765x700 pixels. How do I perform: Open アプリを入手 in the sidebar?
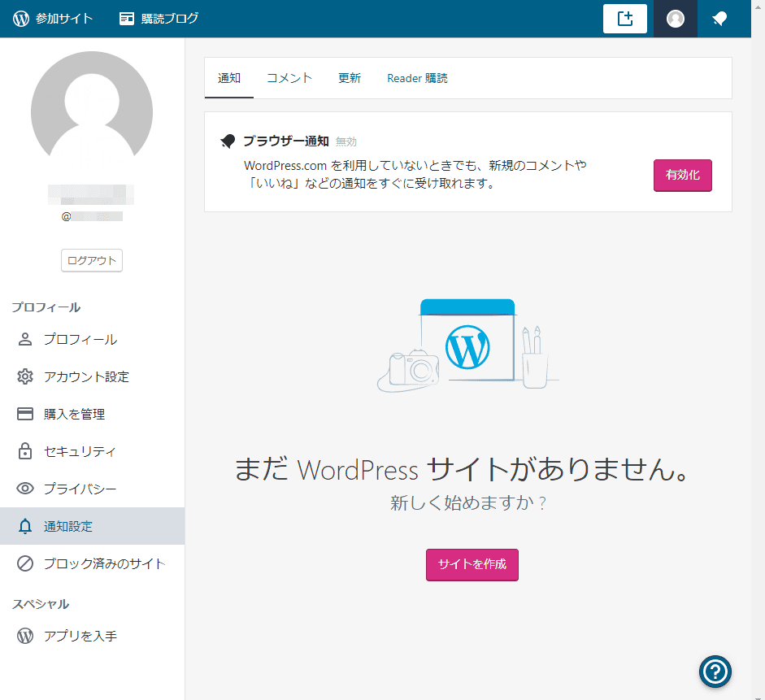(x=92, y=636)
